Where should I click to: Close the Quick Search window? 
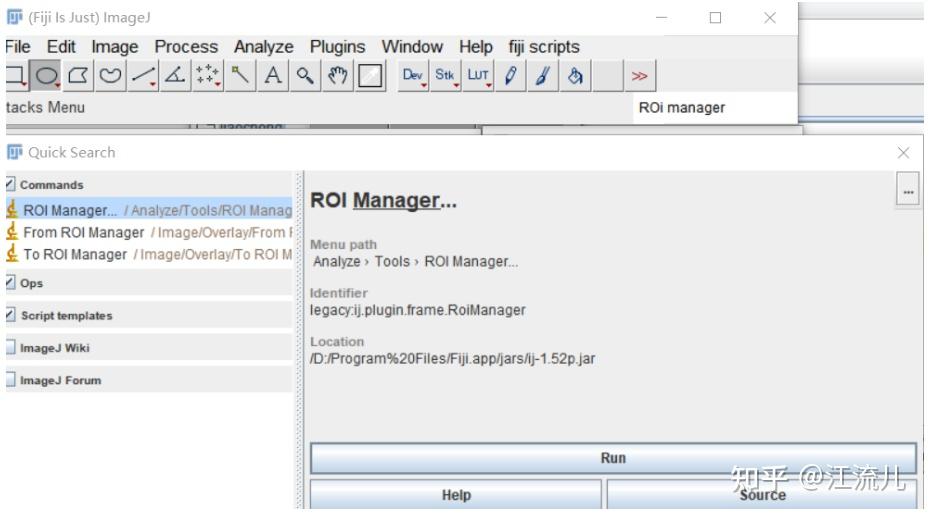[x=903, y=153]
